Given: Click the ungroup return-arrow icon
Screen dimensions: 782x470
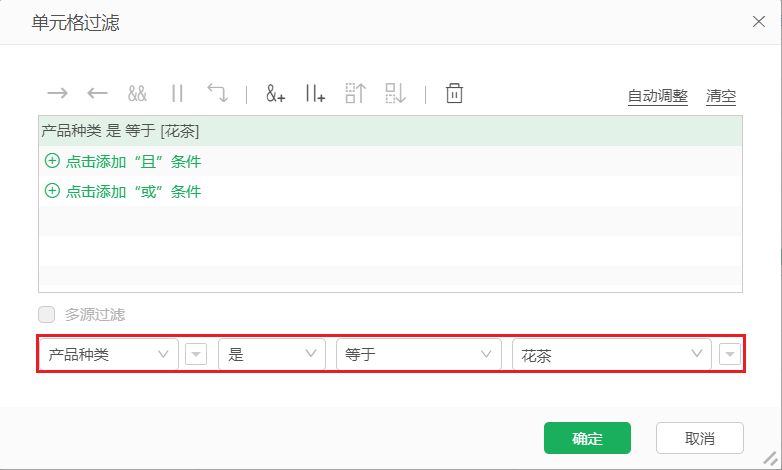Looking at the screenshot, I should click(217, 93).
